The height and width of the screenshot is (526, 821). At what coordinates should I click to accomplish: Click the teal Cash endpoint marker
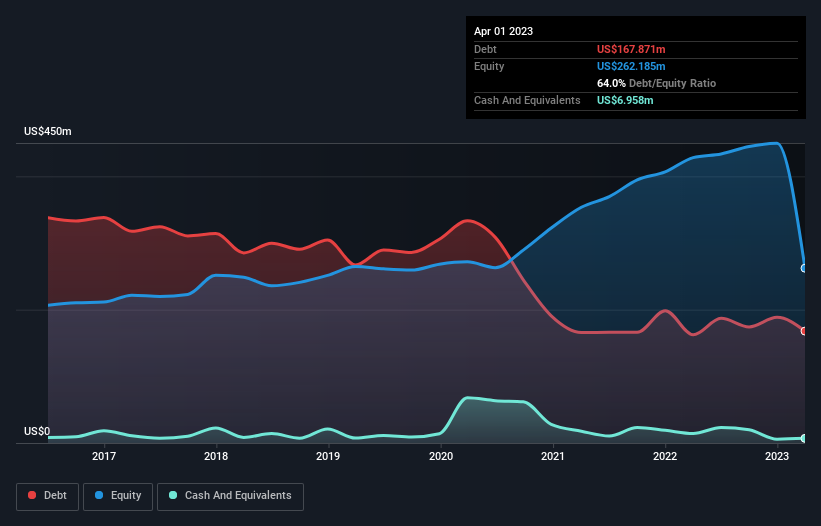click(x=804, y=438)
